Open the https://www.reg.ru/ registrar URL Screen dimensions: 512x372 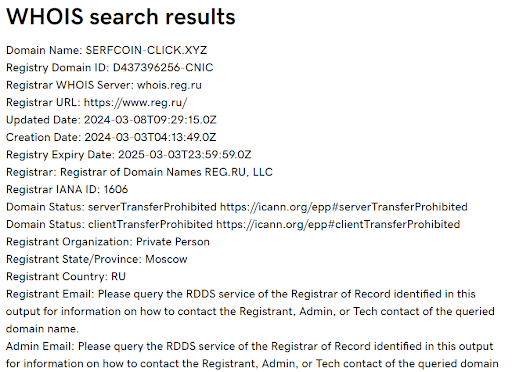click(x=135, y=102)
